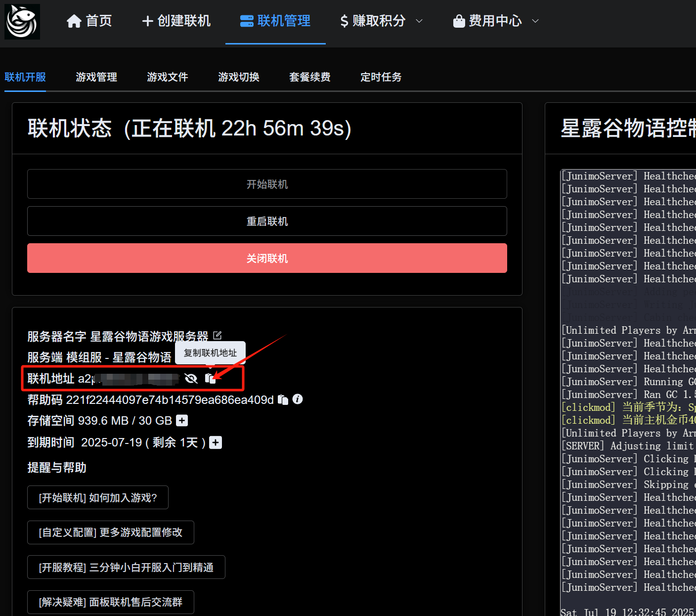Viewport: 696px width, 616px height.
Task: Click the [SERVER] Adjusting limit console line
Action: click(628, 446)
